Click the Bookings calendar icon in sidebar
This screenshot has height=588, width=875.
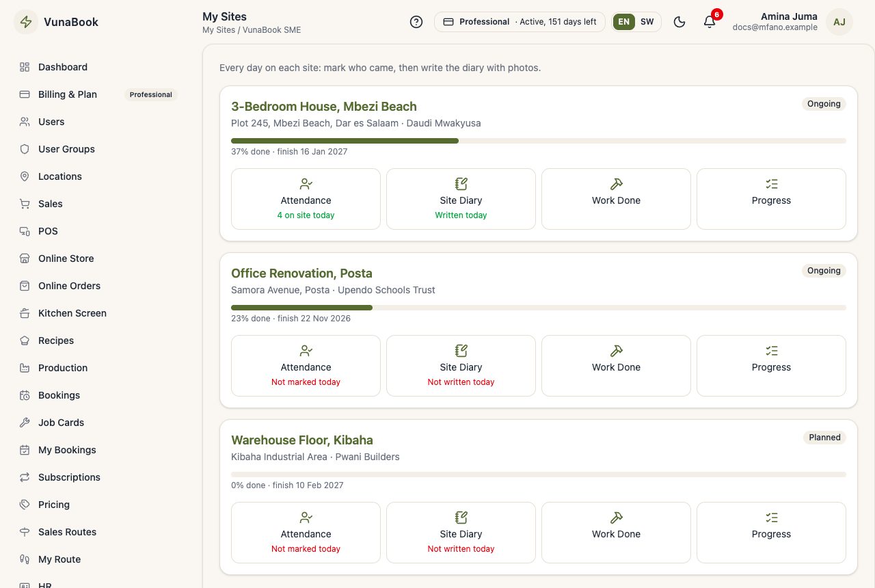click(x=25, y=395)
